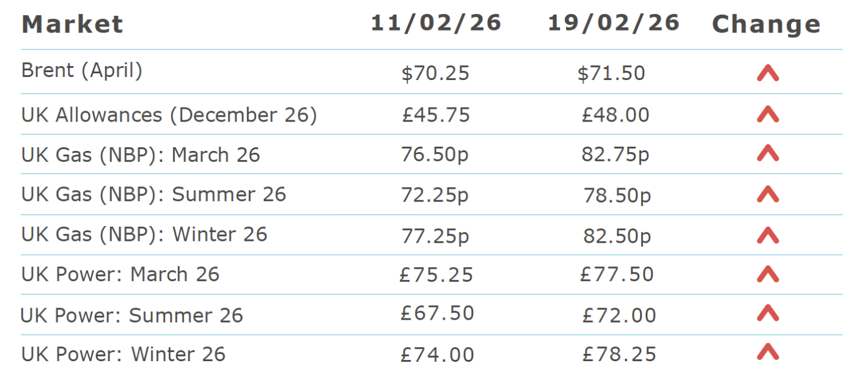Click the Change column header
The height and width of the screenshot is (385, 868).
click(766, 24)
